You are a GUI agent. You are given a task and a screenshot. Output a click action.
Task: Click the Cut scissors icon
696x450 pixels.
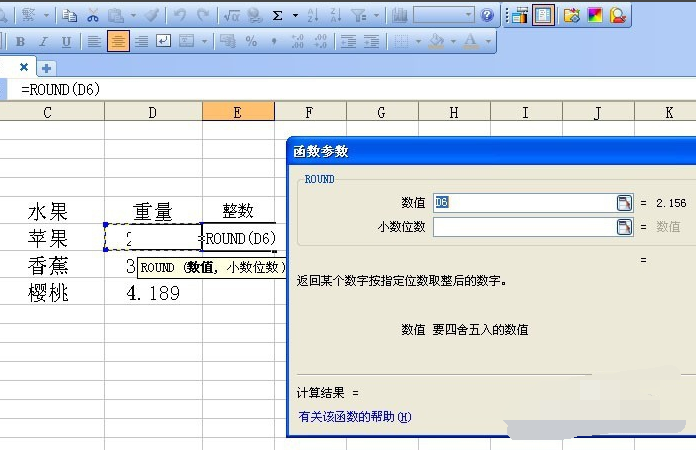[x=92, y=16]
